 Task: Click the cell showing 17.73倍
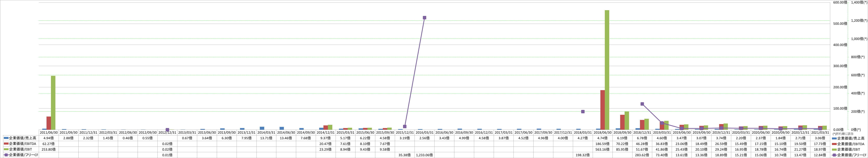[820, 144]
